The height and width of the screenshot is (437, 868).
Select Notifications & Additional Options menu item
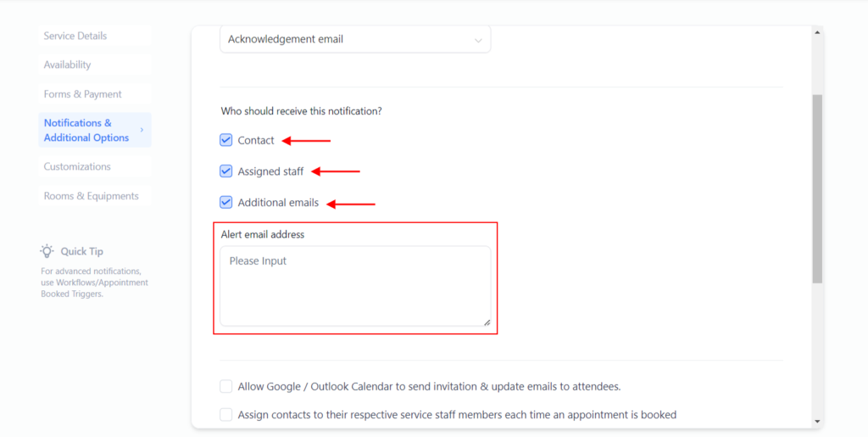[86, 130]
